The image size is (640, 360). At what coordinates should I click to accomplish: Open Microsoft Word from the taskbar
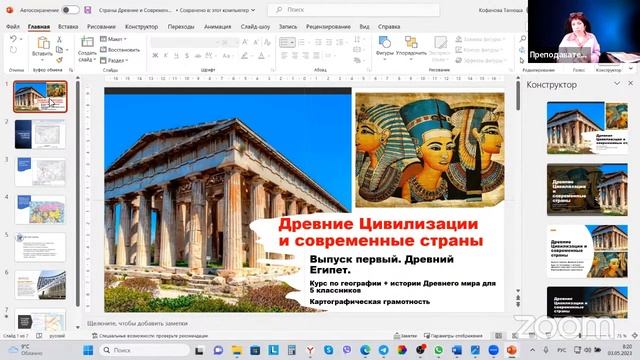[457, 350]
